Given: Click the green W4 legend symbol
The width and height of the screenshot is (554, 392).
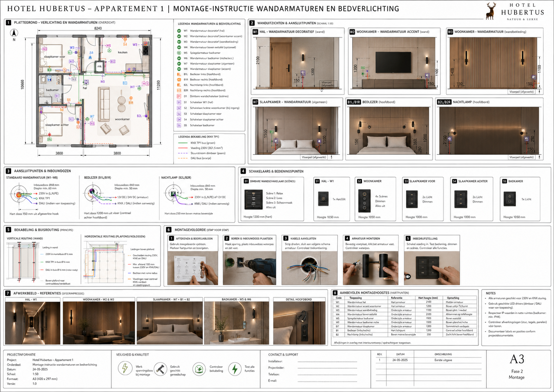Looking at the screenshot, I should point(179,47).
